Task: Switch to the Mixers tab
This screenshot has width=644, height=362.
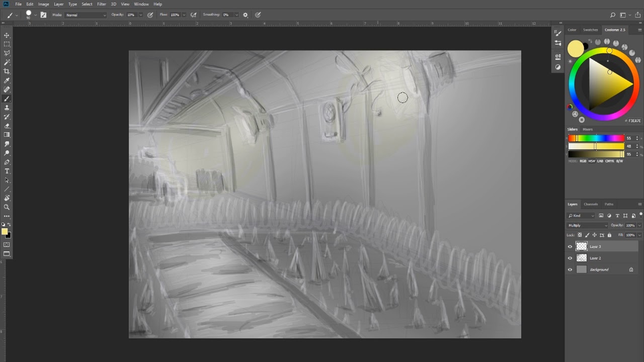Action: pos(588,129)
